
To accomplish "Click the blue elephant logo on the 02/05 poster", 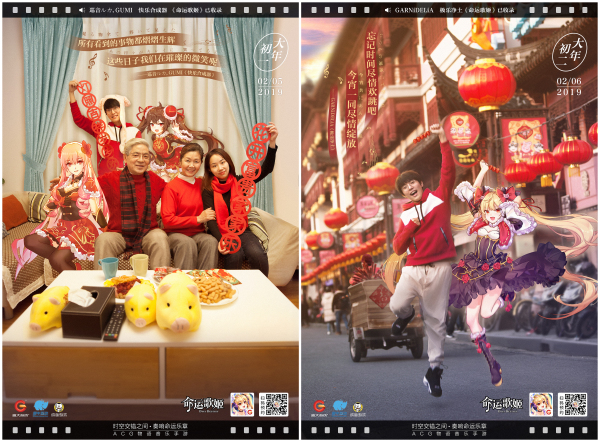I will click(x=41, y=406).
